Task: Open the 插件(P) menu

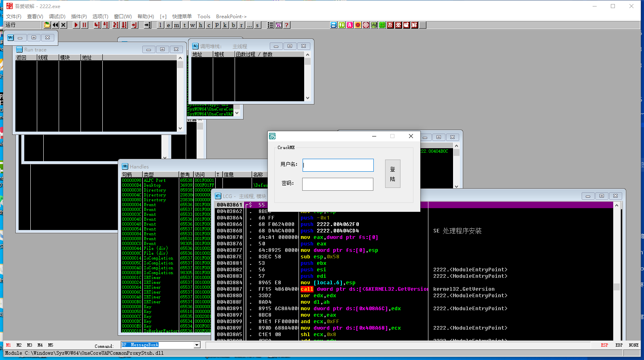Action: [79, 17]
